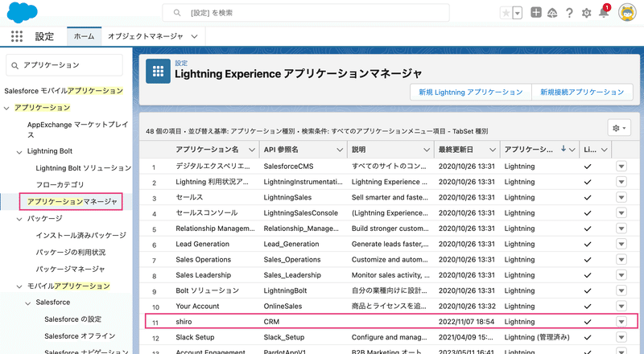The image size is (644, 354).
Task: Click the 設定 breadcrumb link
Action: 181,63
